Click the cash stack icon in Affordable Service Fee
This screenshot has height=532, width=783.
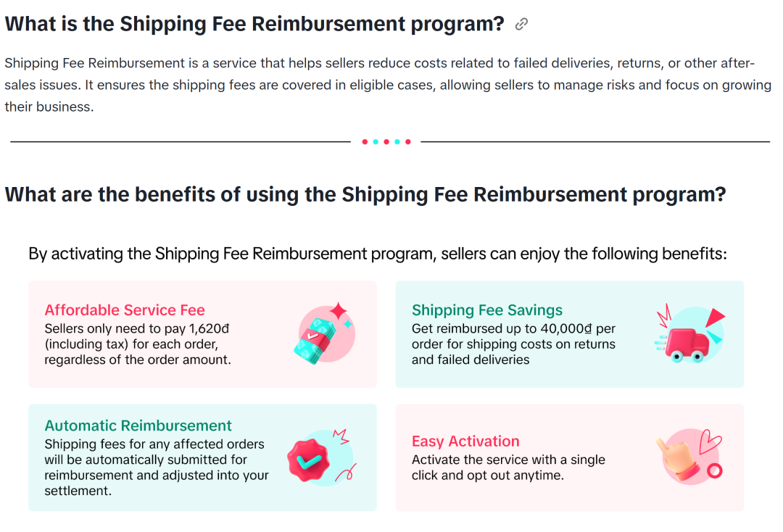(x=323, y=334)
